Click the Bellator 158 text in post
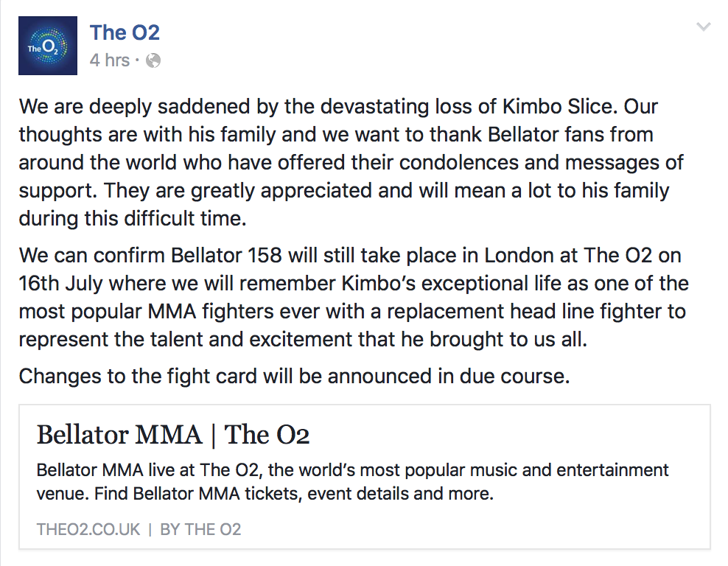This screenshot has height=566, width=728. 224,256
